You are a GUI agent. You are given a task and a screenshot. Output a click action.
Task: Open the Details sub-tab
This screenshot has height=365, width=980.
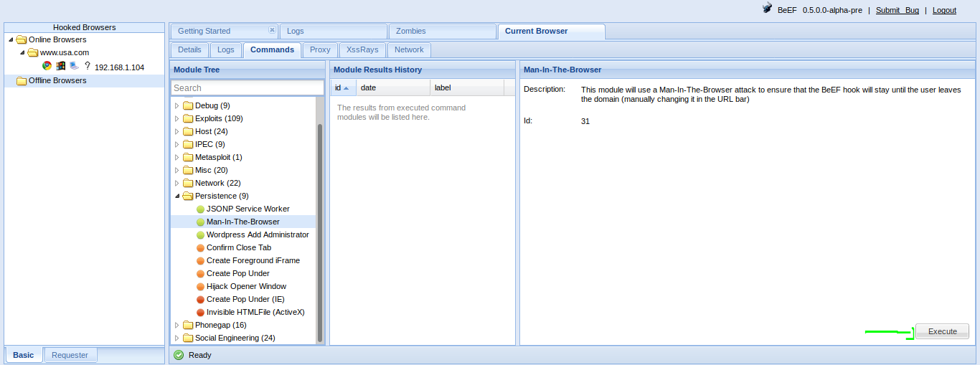(189, 50)
